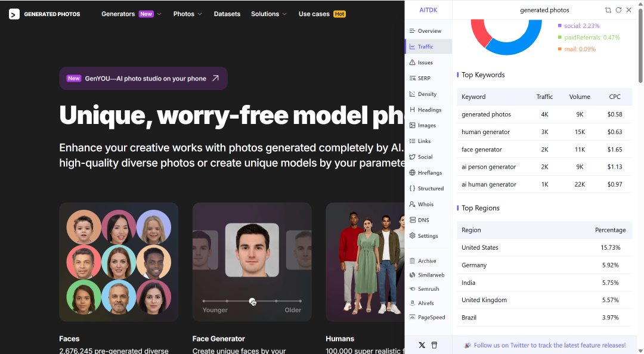The width and height of the screenshot is (644, 354).
Task: Click the 'face generator' keyword
Action: pos(482,150)
